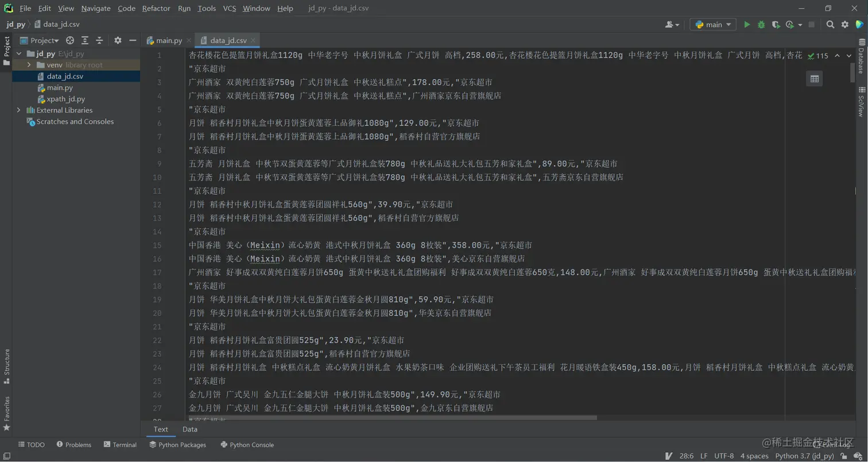Click the colorful plugin icon at toolbar end
Image resolution: width=868 pixels, height=462 pixels.
859,25
